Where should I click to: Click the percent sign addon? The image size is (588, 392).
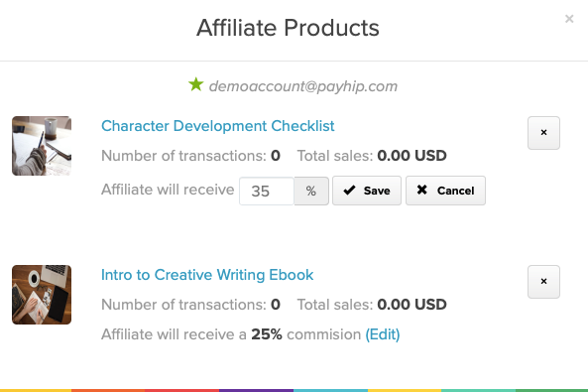click(x=311, y=192)
